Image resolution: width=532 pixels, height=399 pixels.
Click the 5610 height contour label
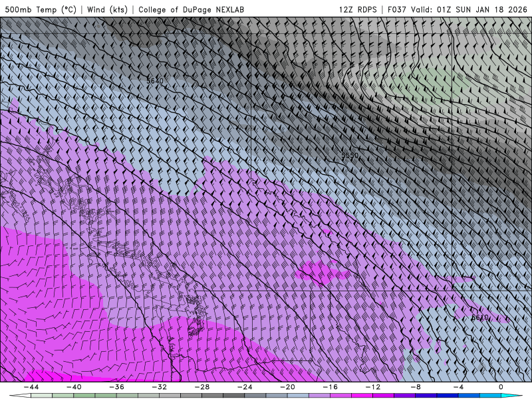pos(480,317)
